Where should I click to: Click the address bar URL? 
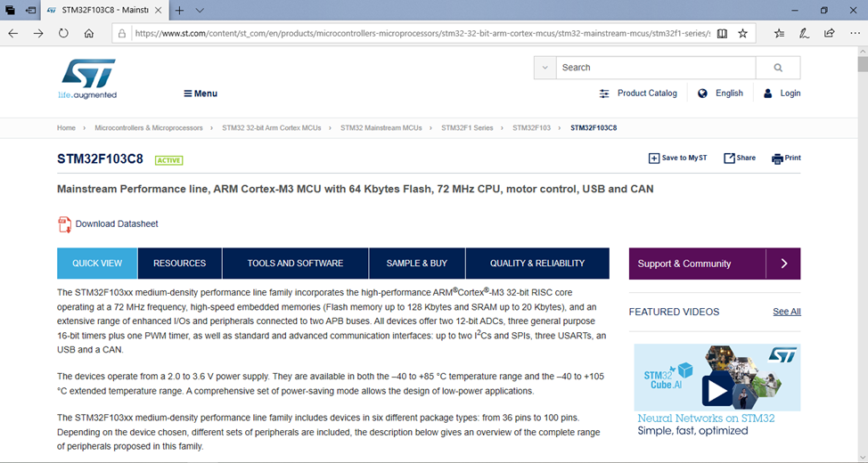point(422,33)
